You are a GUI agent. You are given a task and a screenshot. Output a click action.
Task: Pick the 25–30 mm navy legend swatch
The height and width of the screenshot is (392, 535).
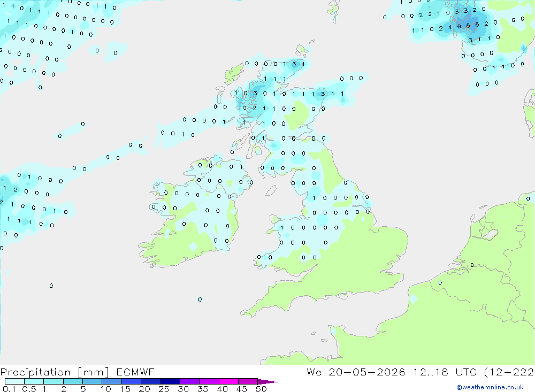pyautogui.click(x=170, y=381)
